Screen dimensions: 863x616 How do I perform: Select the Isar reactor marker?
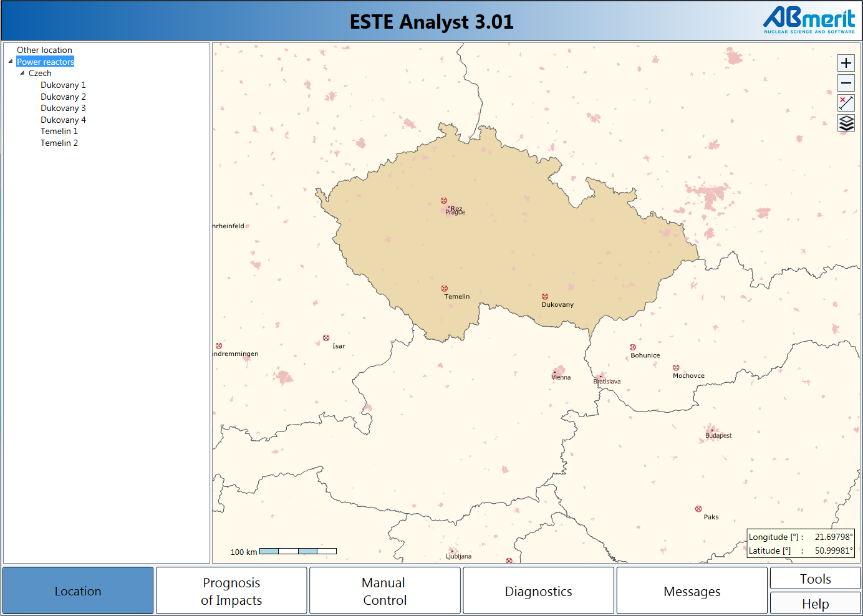point(326,338)
